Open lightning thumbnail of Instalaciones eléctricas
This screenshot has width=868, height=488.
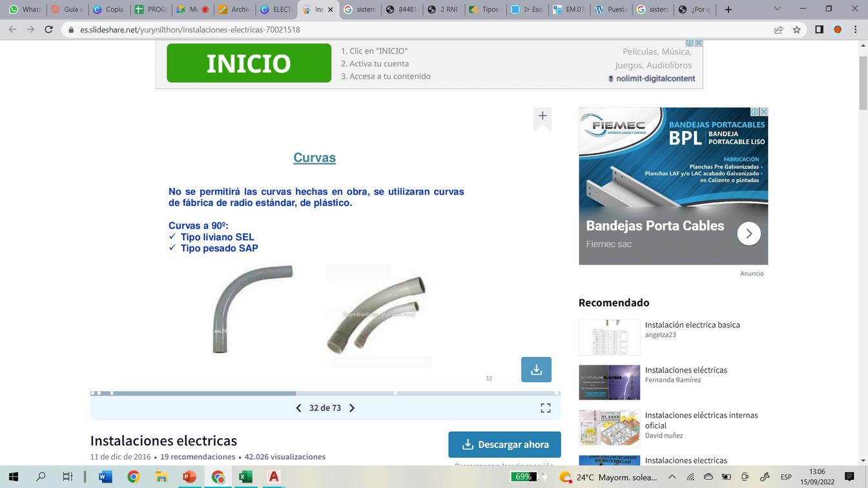609,383
